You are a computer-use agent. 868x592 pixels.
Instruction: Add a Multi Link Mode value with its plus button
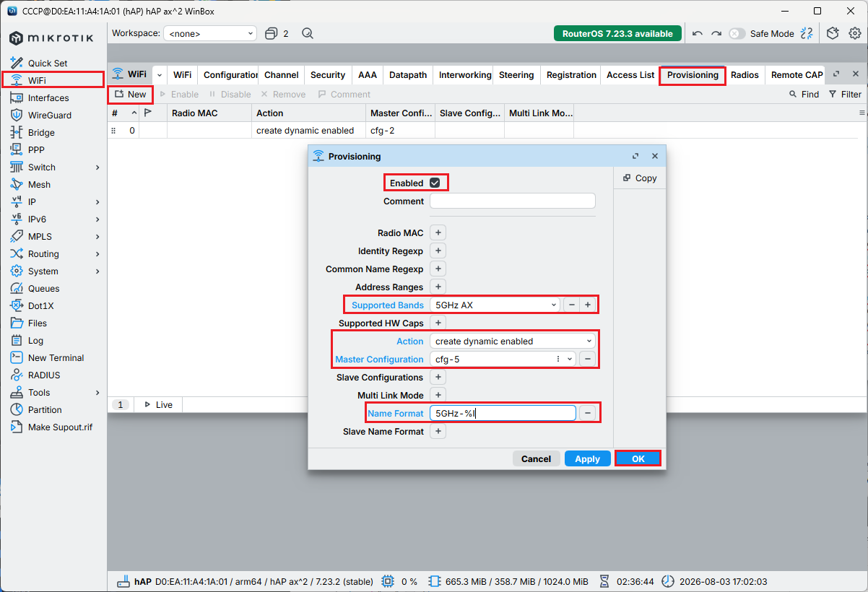(438, 395)
